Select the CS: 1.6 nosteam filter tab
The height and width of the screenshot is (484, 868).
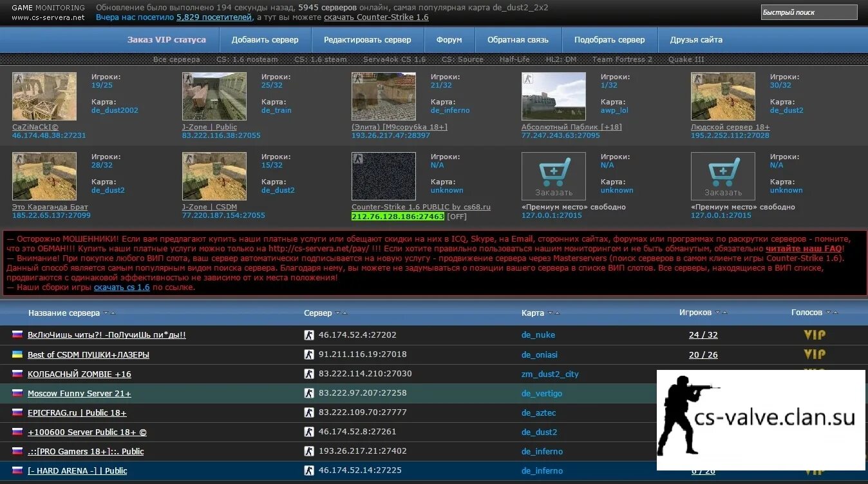[x=247, y=59]
